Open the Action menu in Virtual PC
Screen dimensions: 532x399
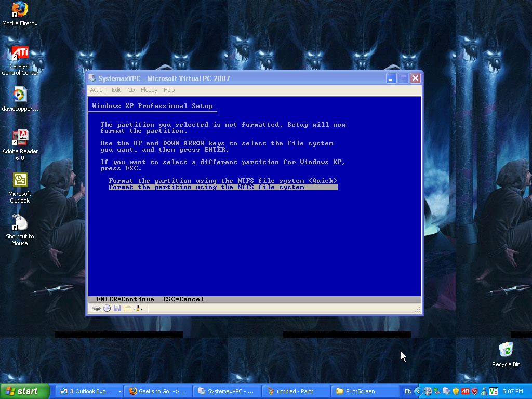pos(98,90)
